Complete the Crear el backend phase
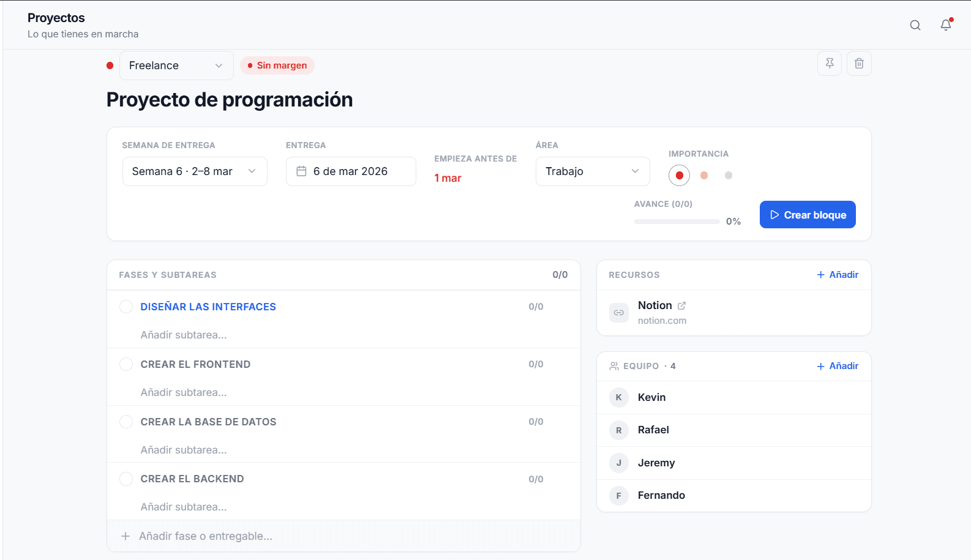Screen dimensions: 971x560 tap(126, 479)
